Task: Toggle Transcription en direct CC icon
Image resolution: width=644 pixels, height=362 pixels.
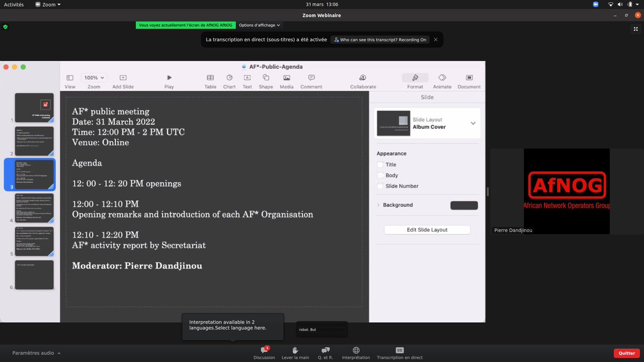Action: (399, 350)
